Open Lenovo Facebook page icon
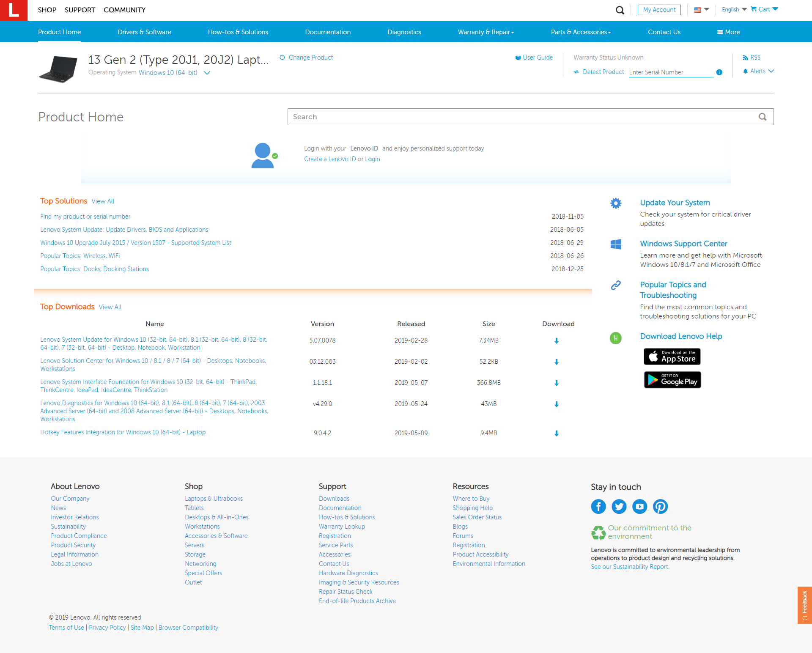This screenshot has width=812, height=653. [x=598, y=506]
